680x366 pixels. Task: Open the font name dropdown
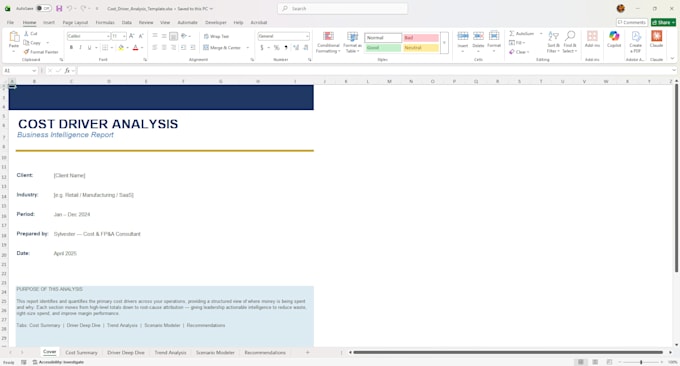click(108, 36)
